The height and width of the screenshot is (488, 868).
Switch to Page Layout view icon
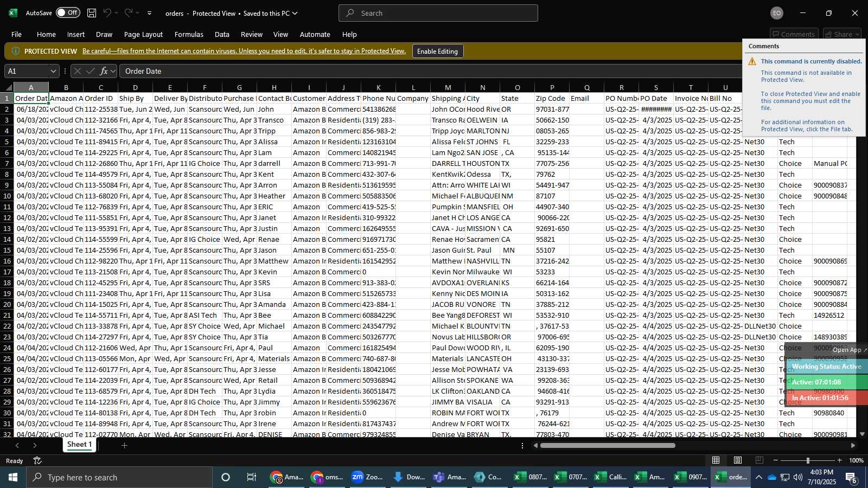point(738,460)
